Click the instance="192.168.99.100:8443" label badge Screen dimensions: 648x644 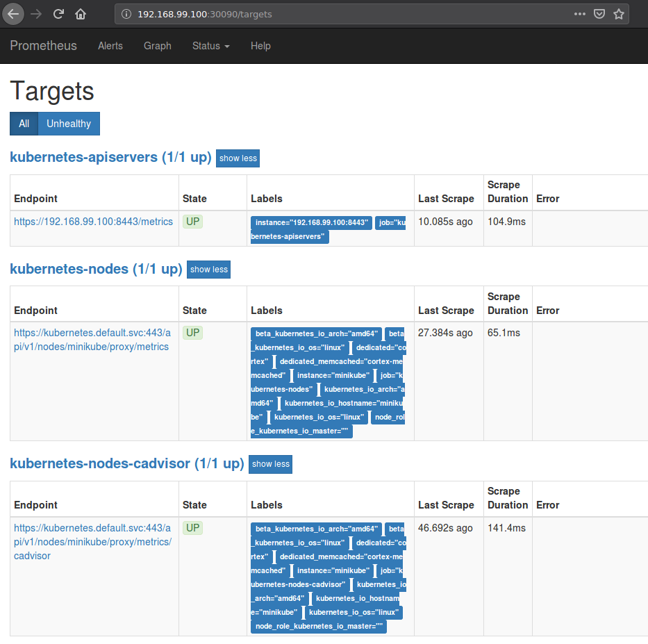tap(312, 223)
